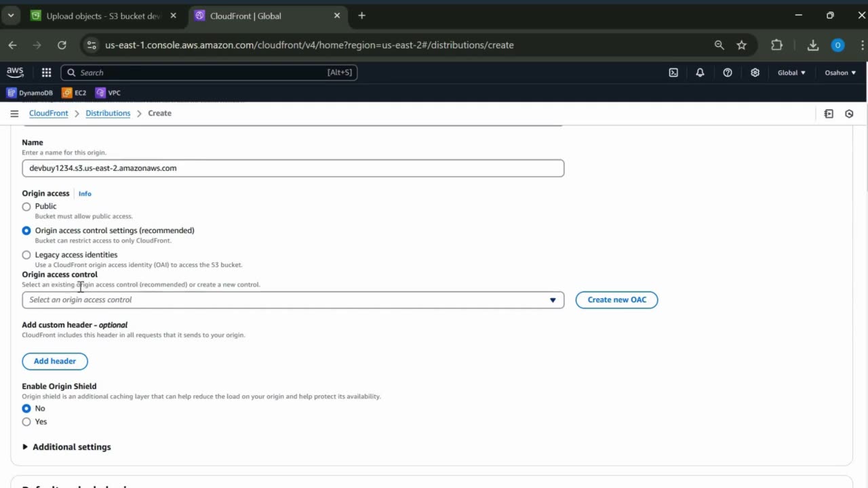This screenshot has height=488, width=868.
Task: Select the Public origin access radio
Action: (x=26, y=207)
